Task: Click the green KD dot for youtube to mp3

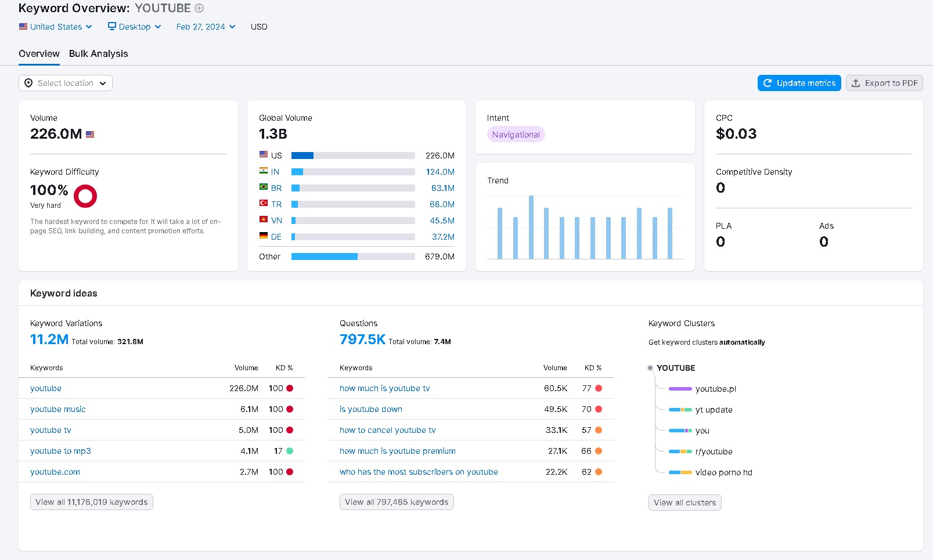Action: point(290,451)
